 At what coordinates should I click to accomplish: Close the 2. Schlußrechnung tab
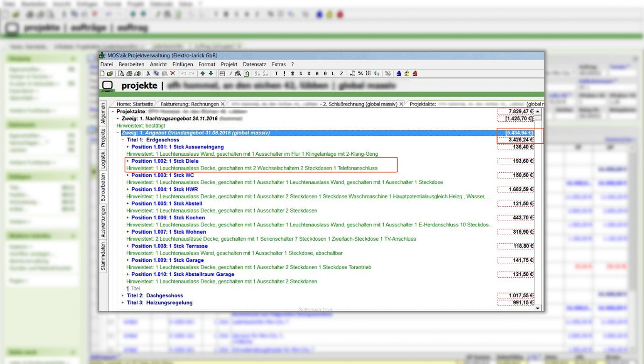[x=401, y=104]
